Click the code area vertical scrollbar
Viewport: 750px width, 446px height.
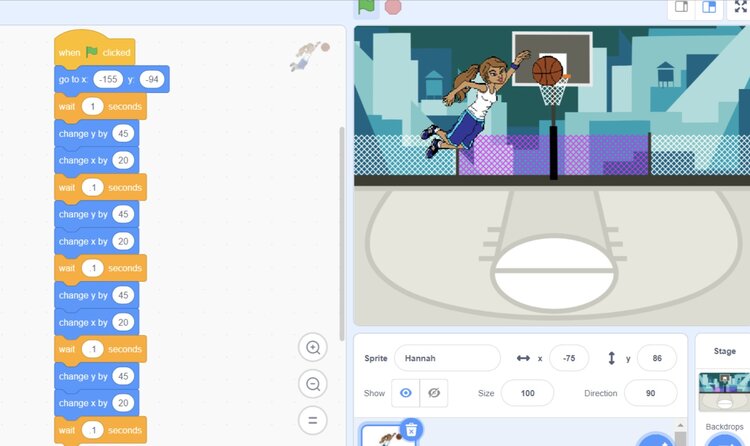pos(342,230)
